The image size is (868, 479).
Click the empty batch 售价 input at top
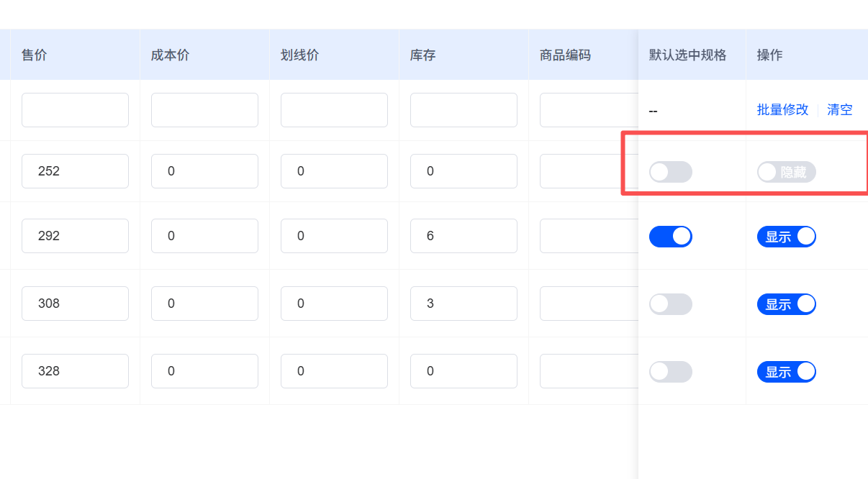point(75,110)
